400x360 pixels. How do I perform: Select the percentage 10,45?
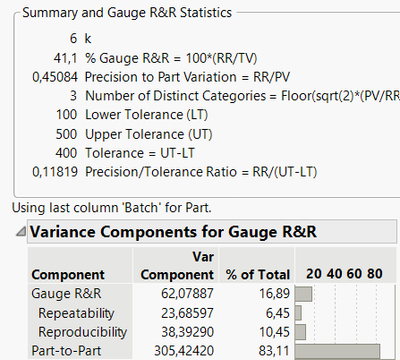pyautogui.click(x=275, y=332)
